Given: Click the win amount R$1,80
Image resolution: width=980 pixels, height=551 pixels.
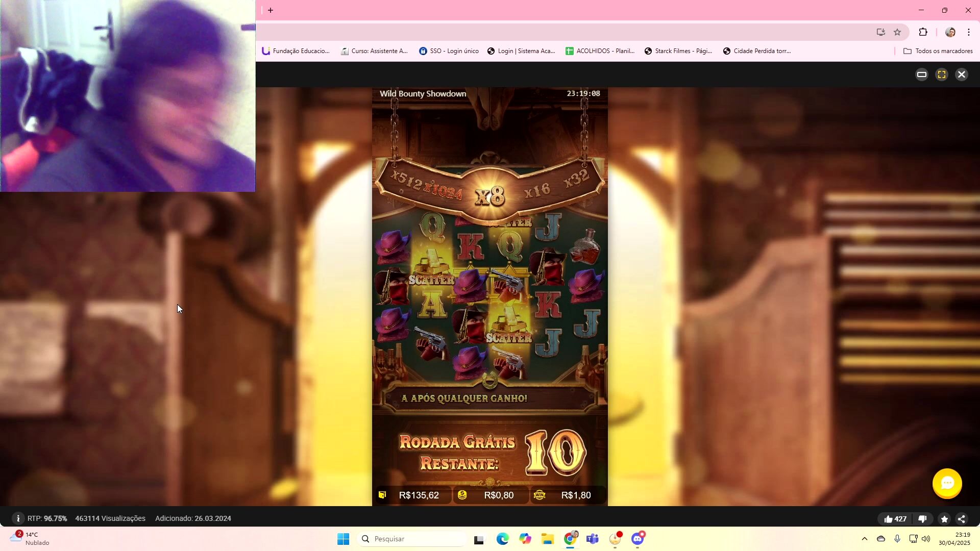Looking at the screenshot, I should click(x=576, y=495).
